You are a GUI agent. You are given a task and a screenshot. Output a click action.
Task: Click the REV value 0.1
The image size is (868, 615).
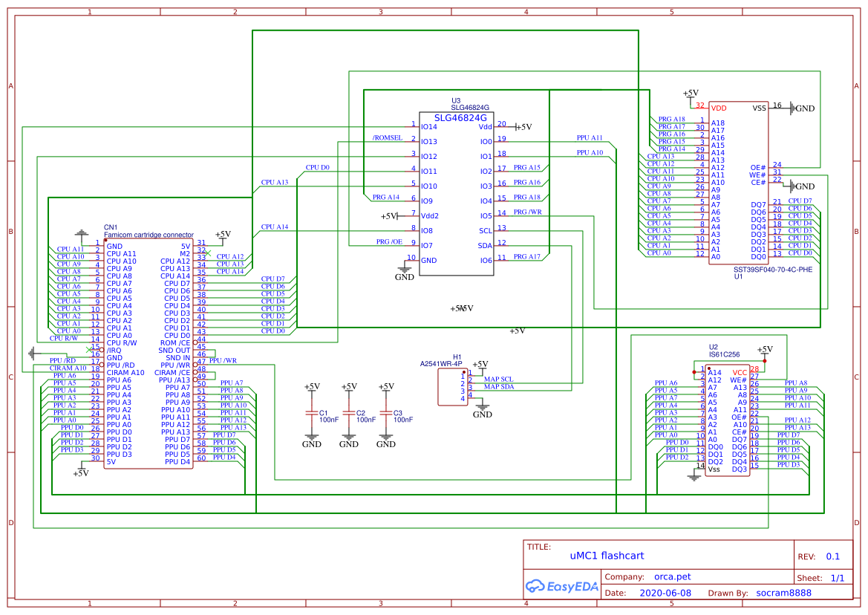[x=832, y=556]
